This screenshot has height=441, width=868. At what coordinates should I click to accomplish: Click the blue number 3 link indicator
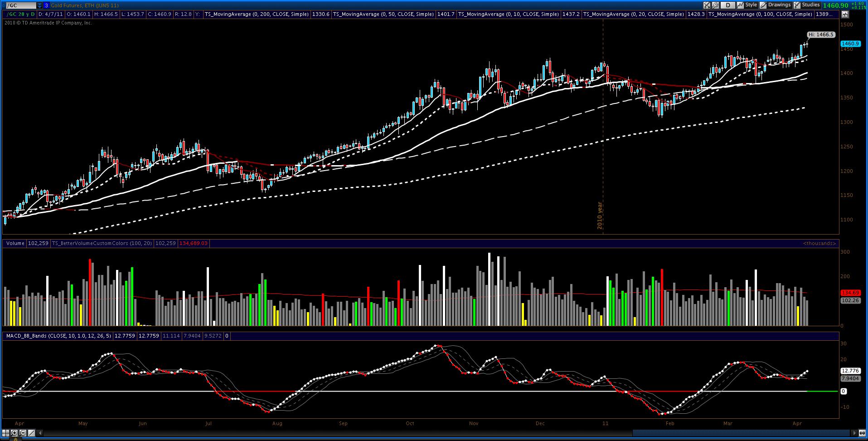tap(46, 5)
